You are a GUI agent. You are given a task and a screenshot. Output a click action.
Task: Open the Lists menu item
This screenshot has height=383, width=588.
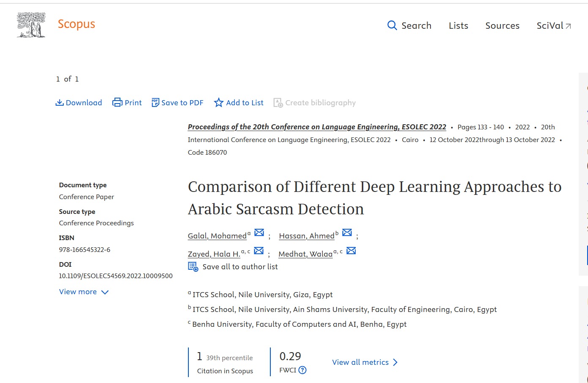tap(458, 26)
